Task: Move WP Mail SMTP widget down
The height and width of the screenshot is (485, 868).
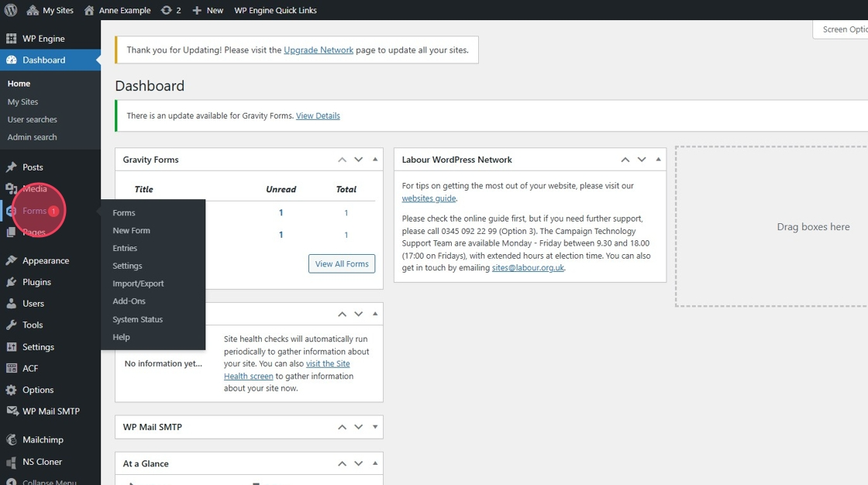Action: point(359,427)
